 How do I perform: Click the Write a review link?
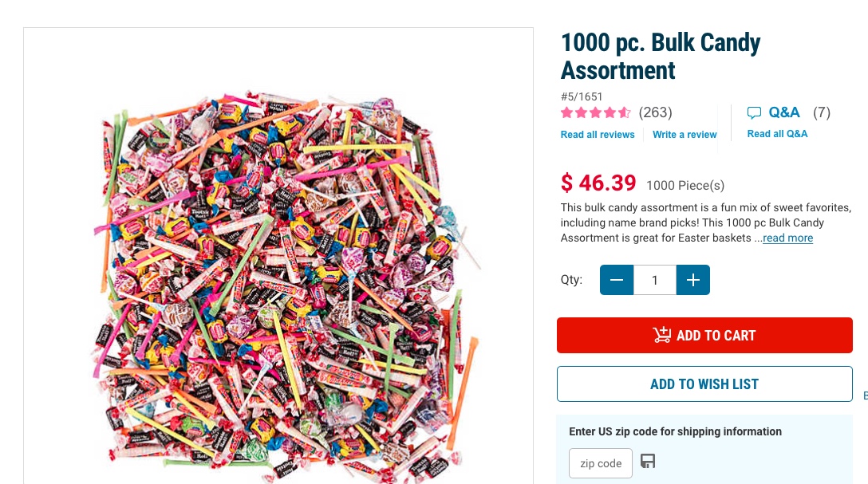pos(685,135)
